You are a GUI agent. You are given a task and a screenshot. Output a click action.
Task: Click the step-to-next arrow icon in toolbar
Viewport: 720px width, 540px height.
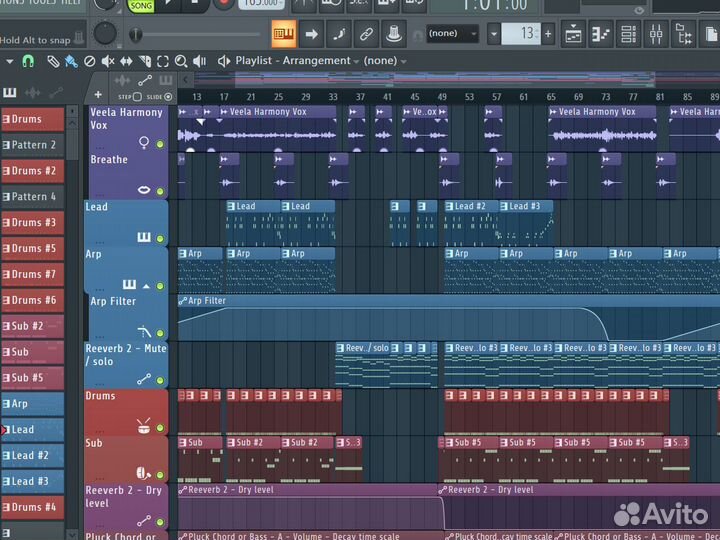[x=311, y=34]
